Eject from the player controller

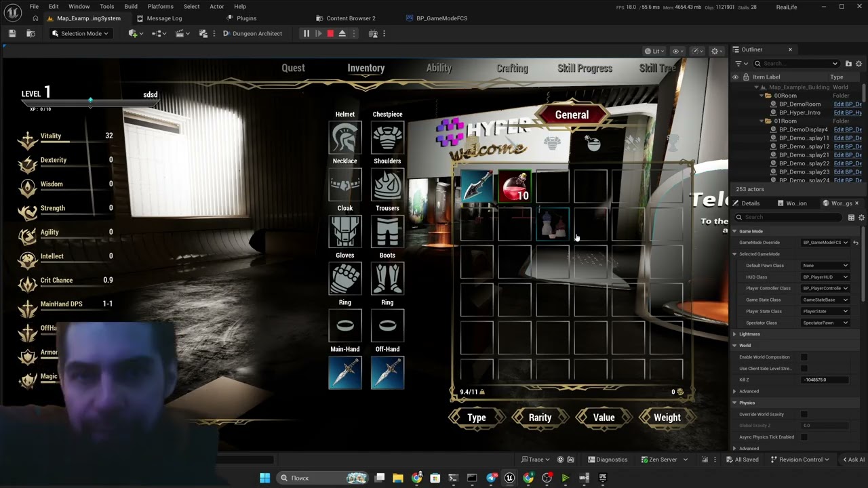tap(342, 33)
